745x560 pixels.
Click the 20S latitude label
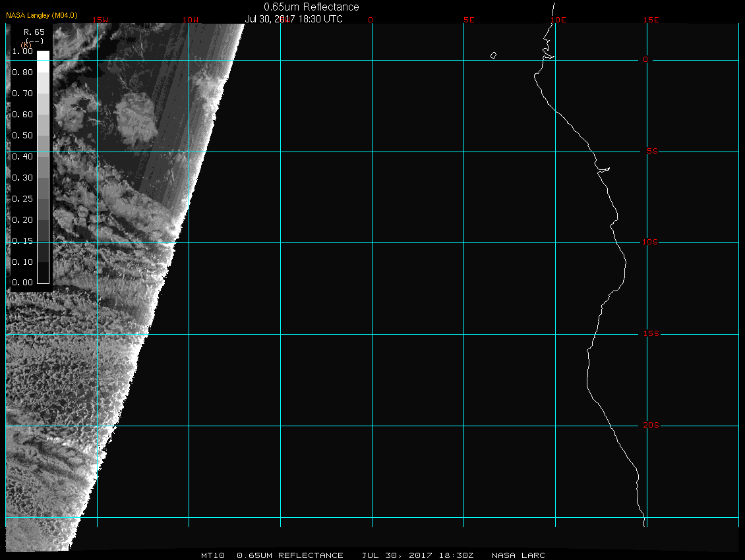point(651,426)
